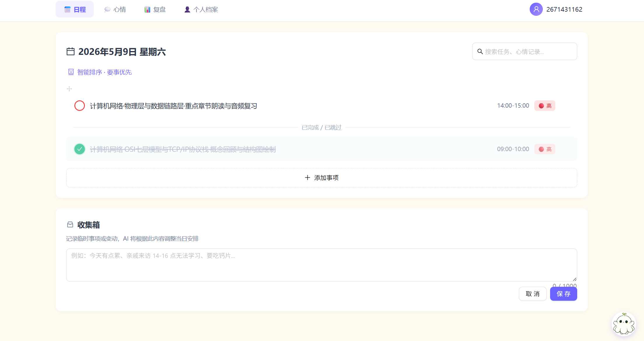
Task: Click the 保存 button
Action: click(563, 294)
